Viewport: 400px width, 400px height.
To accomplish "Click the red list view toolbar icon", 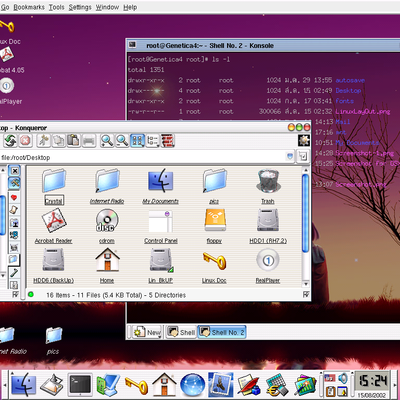I will (x=167, y=141).
